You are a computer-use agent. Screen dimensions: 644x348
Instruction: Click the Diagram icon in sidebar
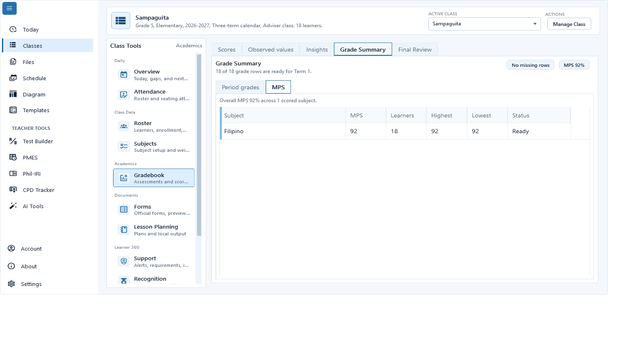[13, 94]
